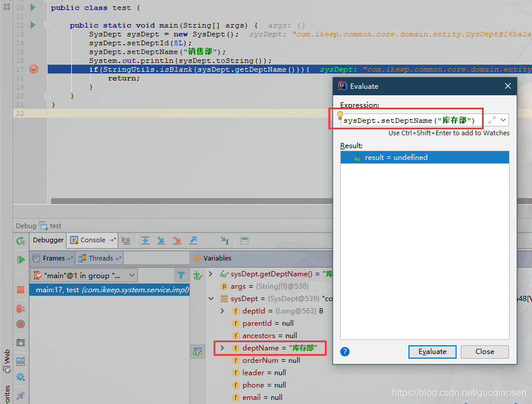This screenshot has height=404, width=532.
Task: Open expression history dropdown arrow
Action: pyautogui.click(x=503, y=120)
